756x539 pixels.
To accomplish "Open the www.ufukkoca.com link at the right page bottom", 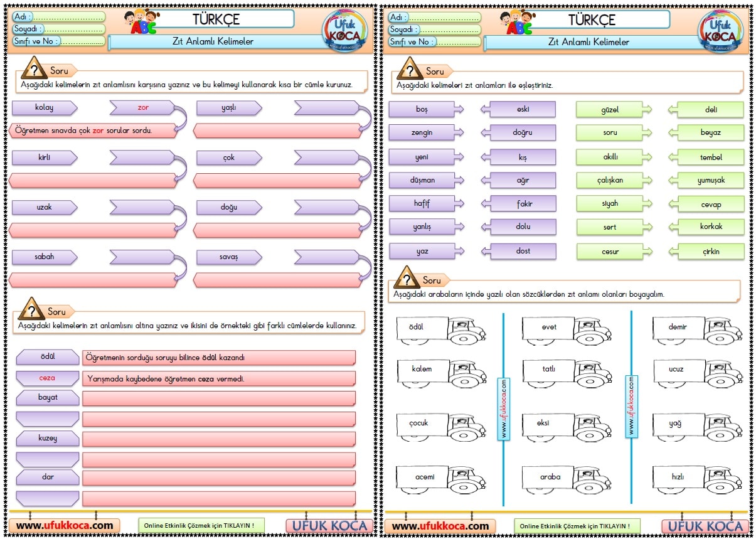I will tap(440, 526).
